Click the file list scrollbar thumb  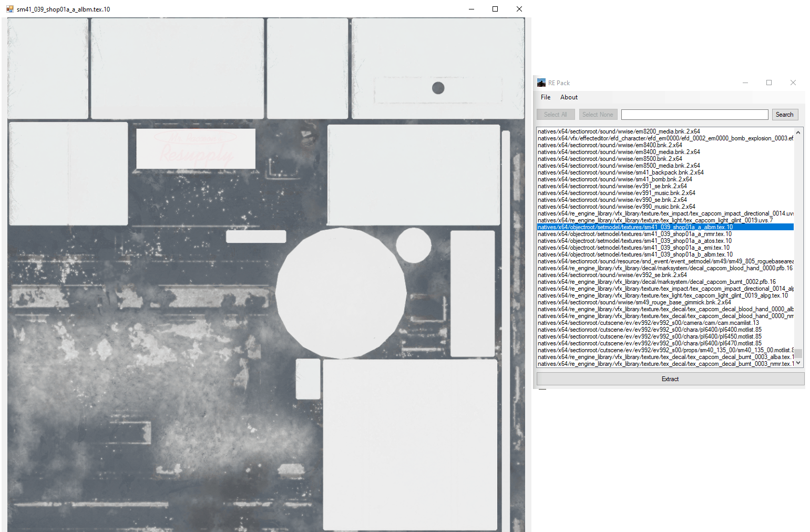pyautogui.click(x=798, y=353)
